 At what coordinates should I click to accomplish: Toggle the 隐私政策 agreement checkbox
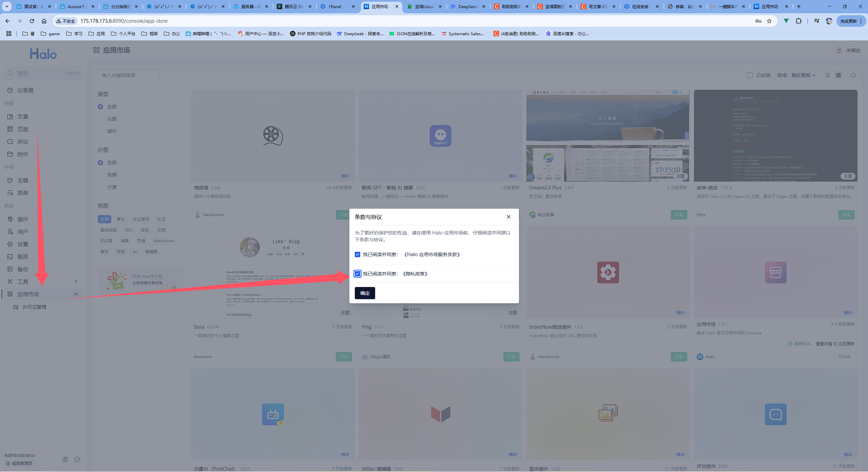click(358, 274)
